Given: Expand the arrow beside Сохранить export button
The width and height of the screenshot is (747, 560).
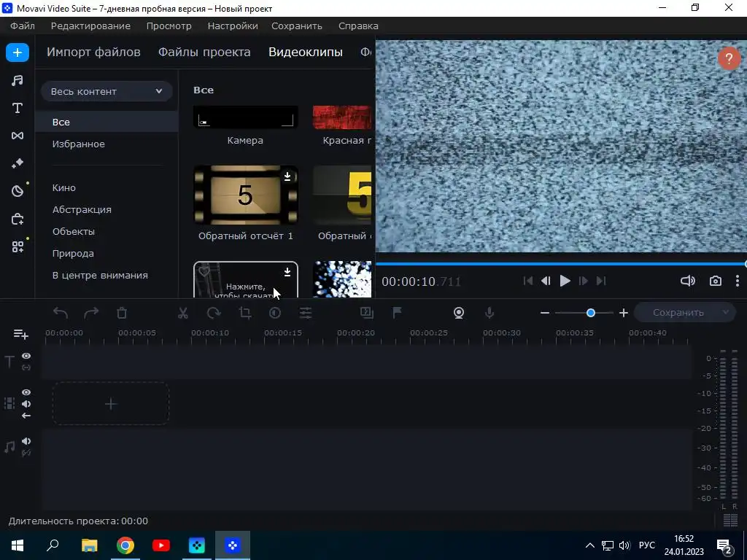Looking at the screenshot, I should [x=726, y=312].
